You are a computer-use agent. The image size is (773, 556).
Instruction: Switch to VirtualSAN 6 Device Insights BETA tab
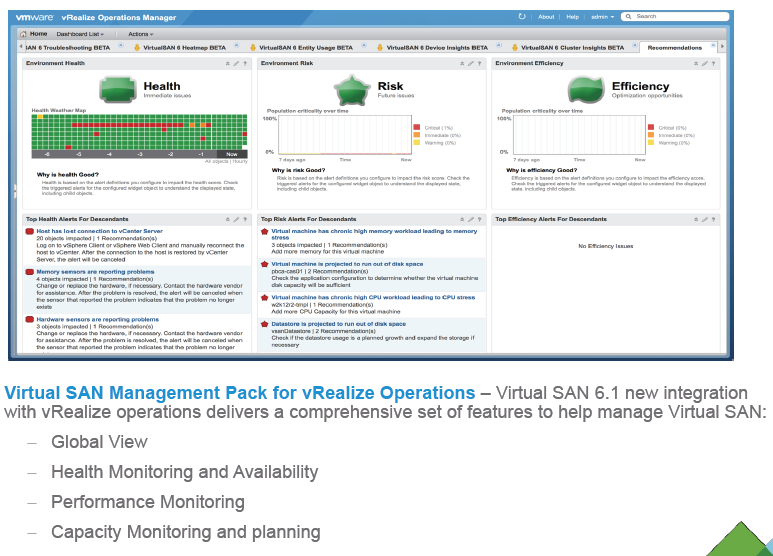[x=437, y=48]
